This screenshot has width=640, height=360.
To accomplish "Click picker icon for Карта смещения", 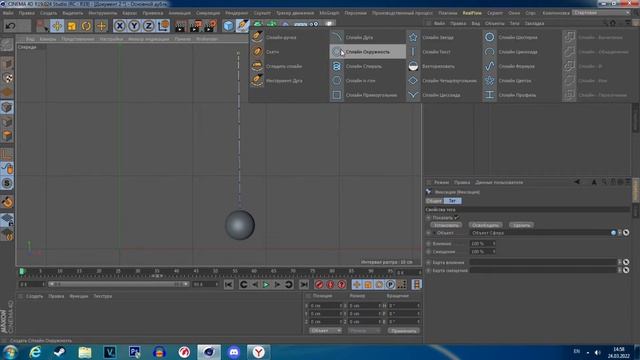I will [626, 270].
